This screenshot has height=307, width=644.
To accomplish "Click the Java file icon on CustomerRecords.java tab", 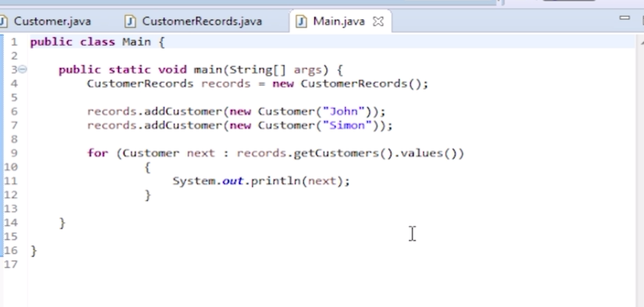I will click(x=130, y=22).
